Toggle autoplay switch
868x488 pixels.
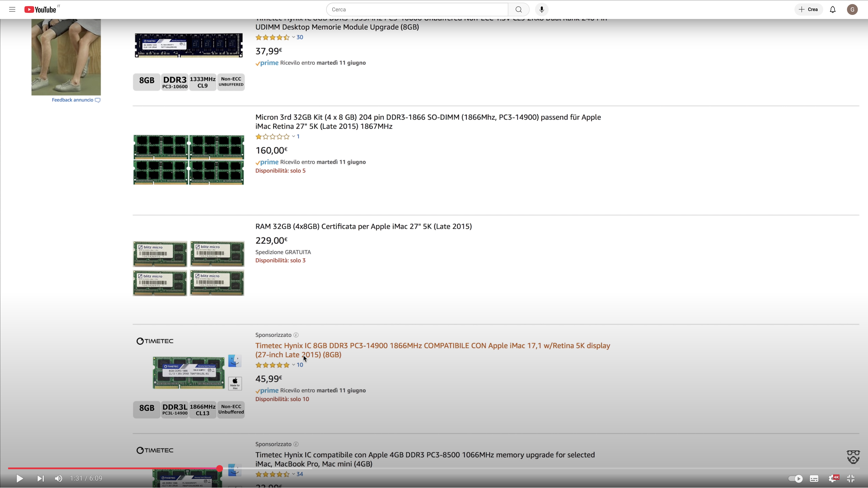point(795,479)
